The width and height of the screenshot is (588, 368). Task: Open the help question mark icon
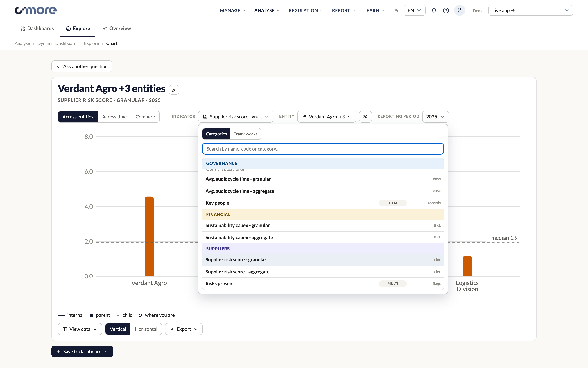[x=446, y=10]
